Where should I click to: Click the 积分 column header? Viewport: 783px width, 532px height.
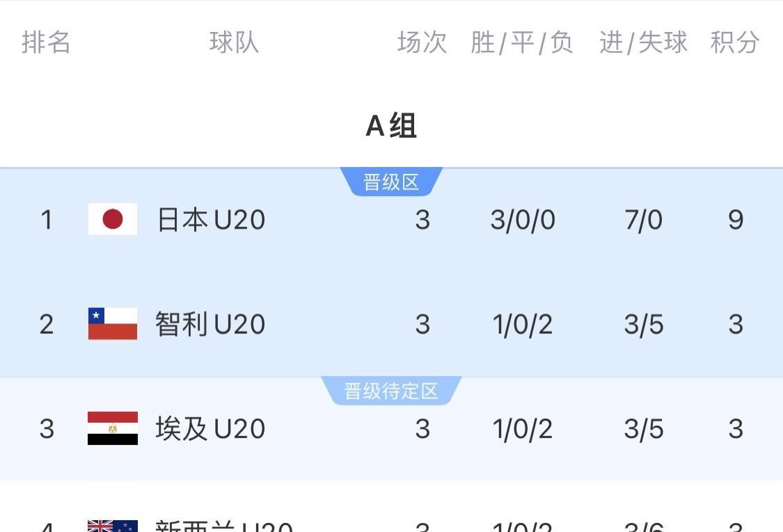(x=735, y=42)
